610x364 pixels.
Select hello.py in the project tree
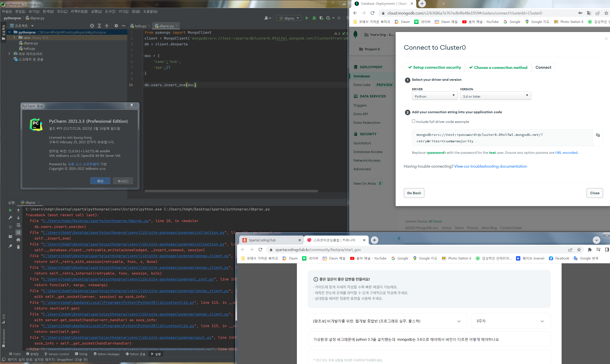[29, 49]
